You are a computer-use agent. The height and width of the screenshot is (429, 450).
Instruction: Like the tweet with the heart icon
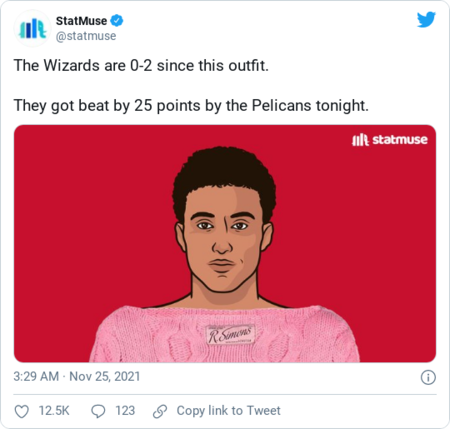click(x=22, y=411)
